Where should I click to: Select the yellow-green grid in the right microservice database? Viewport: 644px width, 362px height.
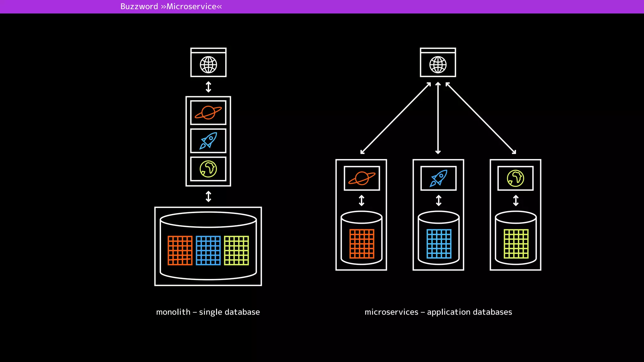(x=516, y=244)
